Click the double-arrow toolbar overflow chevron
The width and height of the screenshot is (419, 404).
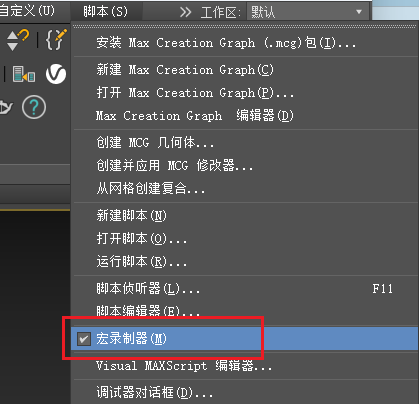pos(185,12)
